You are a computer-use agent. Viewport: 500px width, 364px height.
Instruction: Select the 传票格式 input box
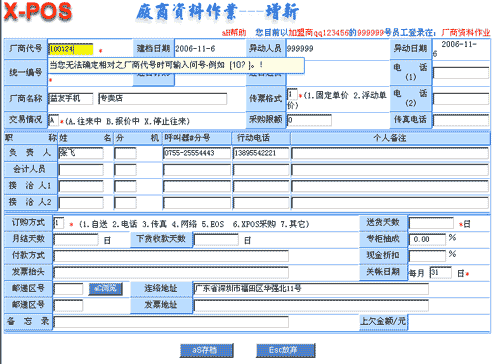click(292, 95)
